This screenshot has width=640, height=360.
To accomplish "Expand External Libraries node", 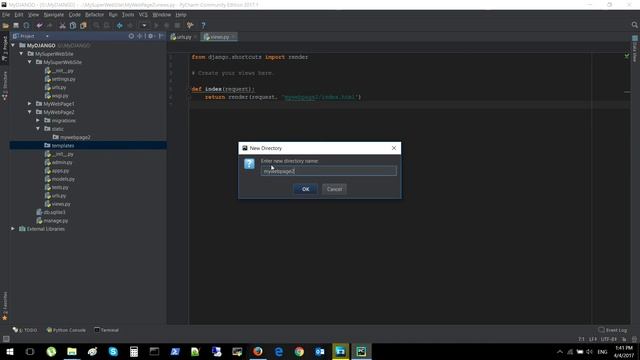I will [13, 229].
